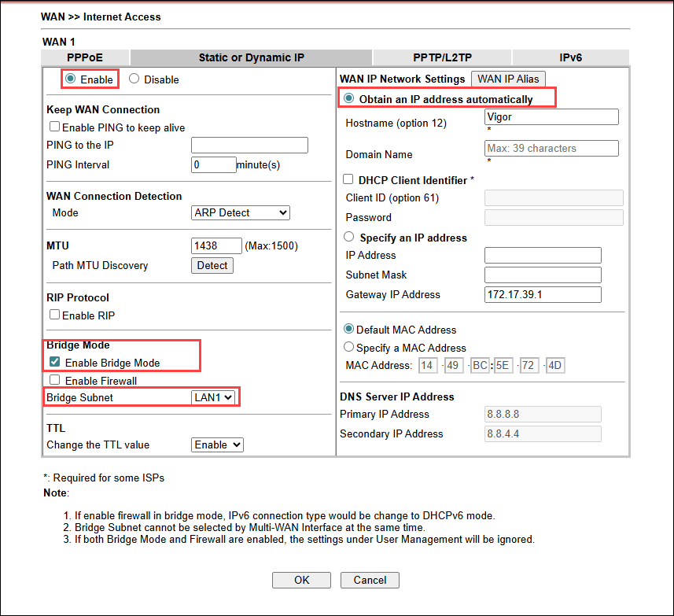Click the Cancel button
The height and width of the screenshot is (616, 674).
point(370,581)
